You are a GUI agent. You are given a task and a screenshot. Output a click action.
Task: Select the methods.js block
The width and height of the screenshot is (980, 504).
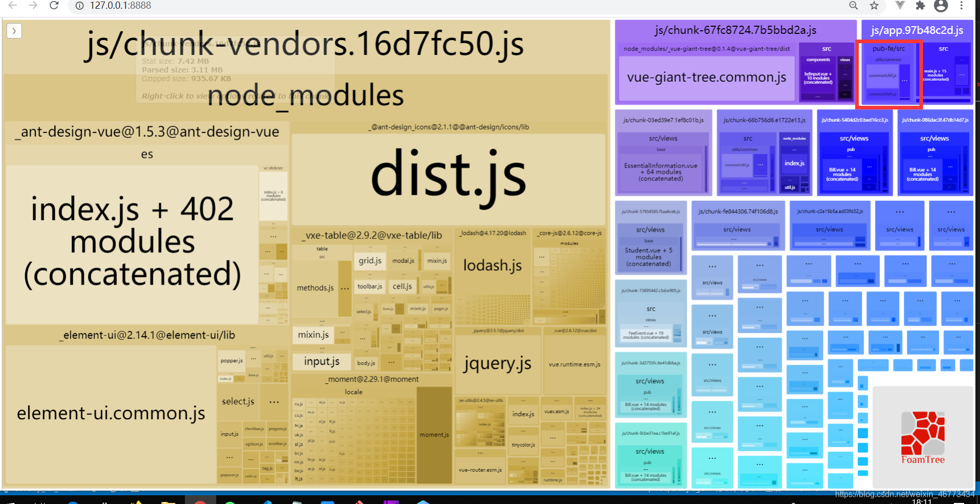(315, 288)
